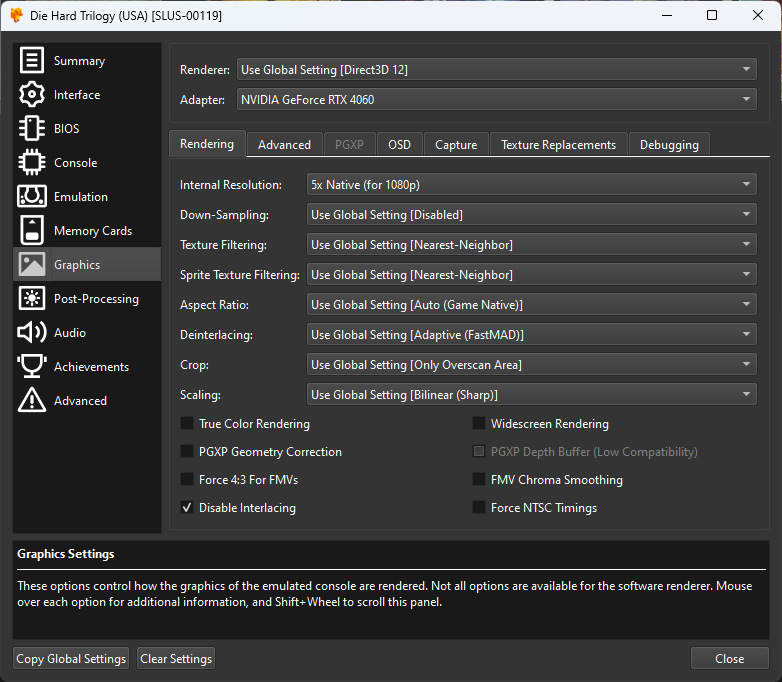Click the Aspect Ratio label
Viewport: 782px width, 682px height.
(214, 304)
